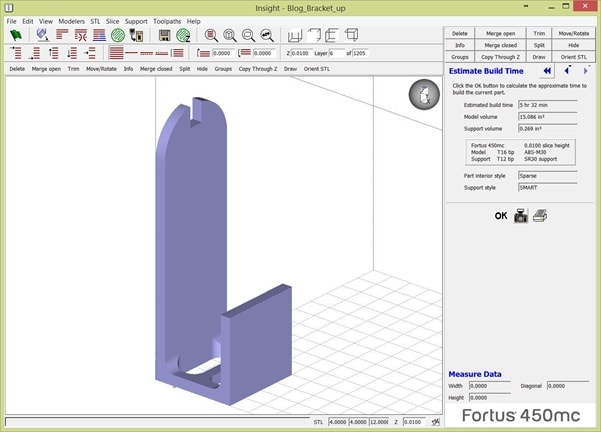Click the double-left rewind arrow icon
The height and width of the screenshot is (432, 601).
(x=548, y=72)
